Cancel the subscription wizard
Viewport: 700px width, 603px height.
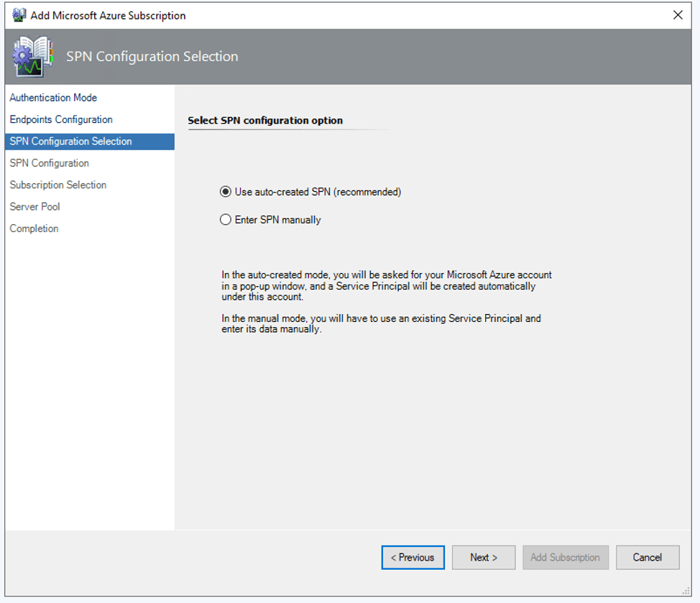pos(648,558)
